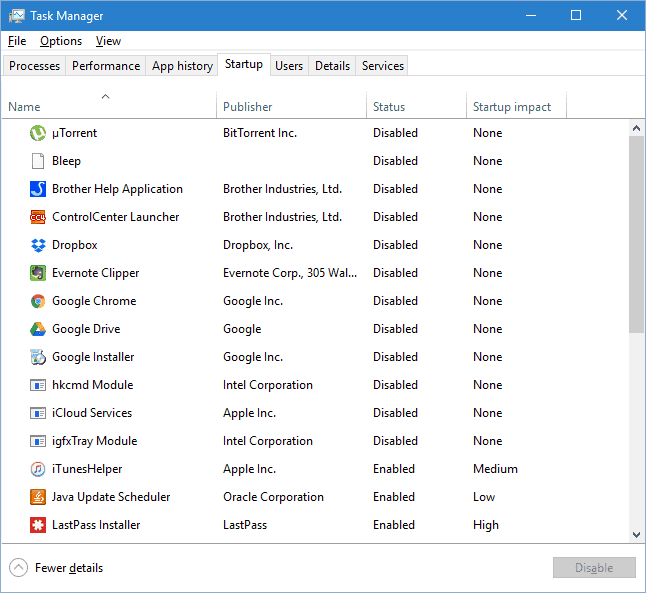
Task: Select the hkcmd Module entry name
Action: 93,385
